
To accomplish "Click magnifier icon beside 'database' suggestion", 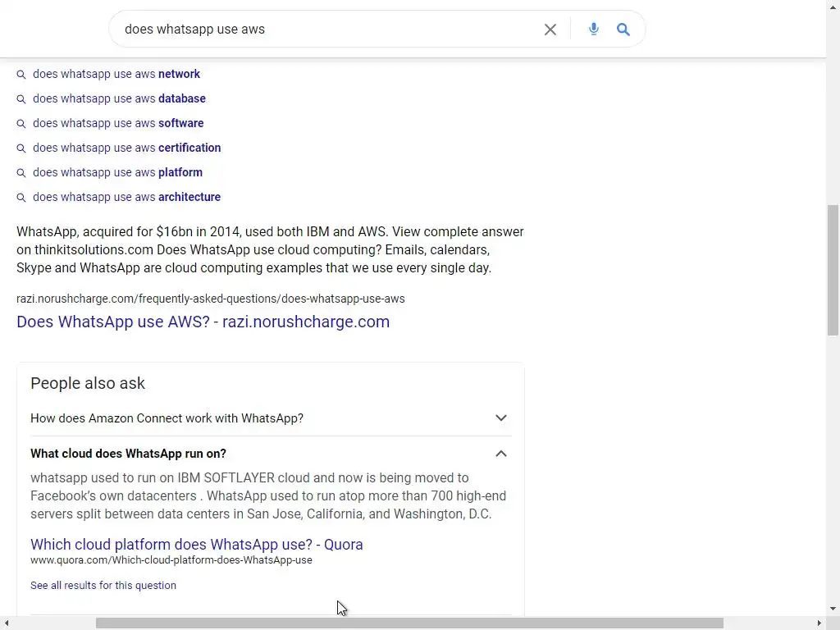I will tap(21, 99).
